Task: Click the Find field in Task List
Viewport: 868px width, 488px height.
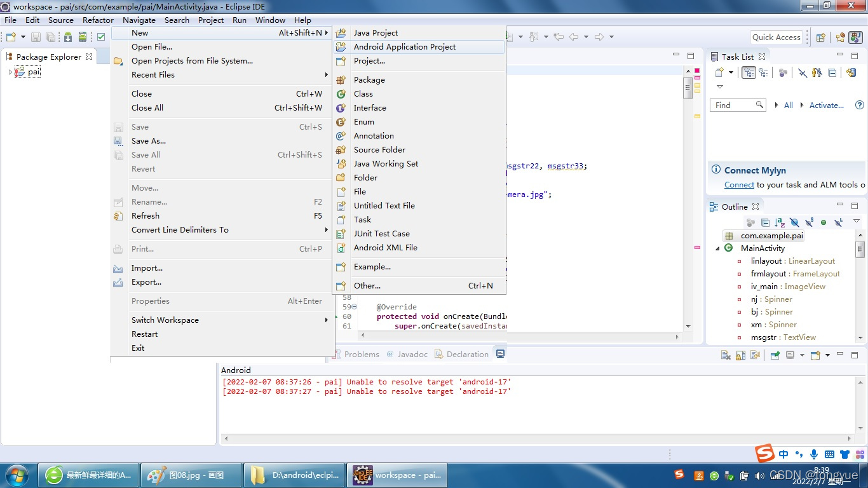Action: [737, 105]
